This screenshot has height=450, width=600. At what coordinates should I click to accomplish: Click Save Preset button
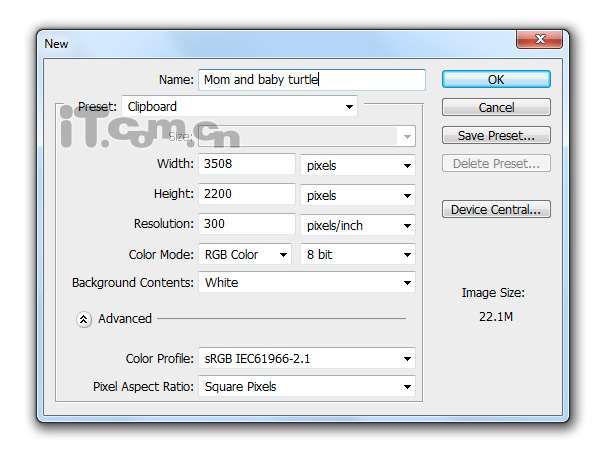(496, 135)
